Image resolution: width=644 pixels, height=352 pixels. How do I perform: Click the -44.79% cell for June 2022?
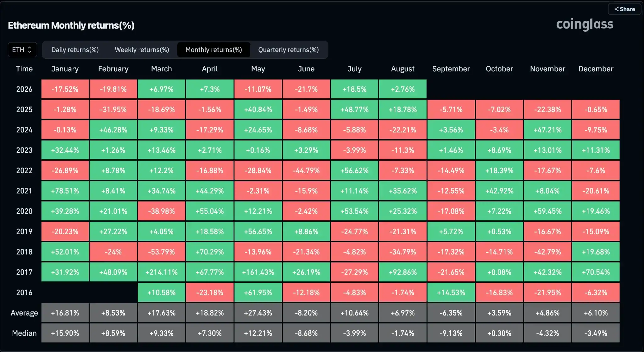tap(306, 171)
